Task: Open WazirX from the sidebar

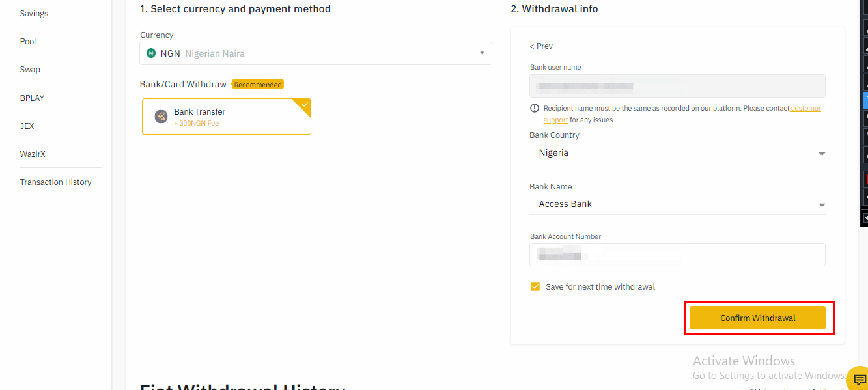Action: point(33,154)
